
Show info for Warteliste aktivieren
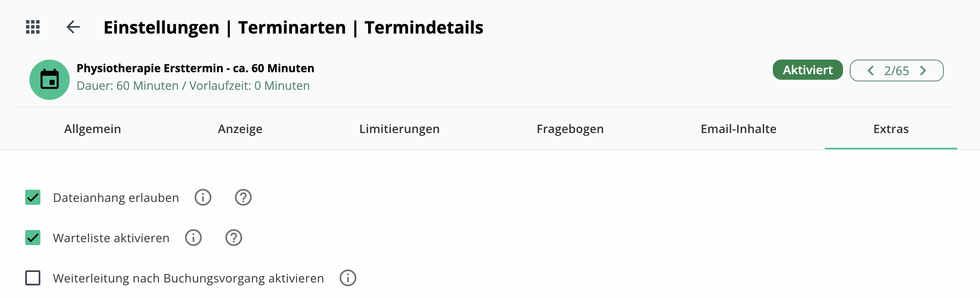point(193,238)
